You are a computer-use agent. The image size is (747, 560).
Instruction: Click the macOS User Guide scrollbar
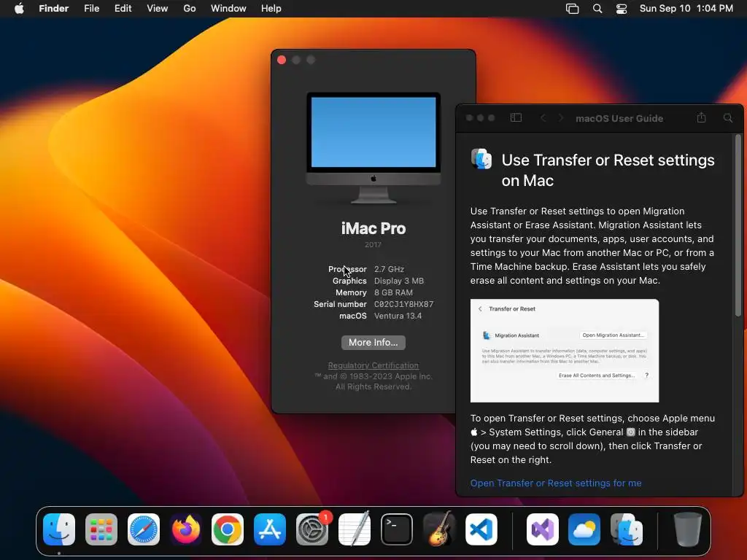coord(738,226)
